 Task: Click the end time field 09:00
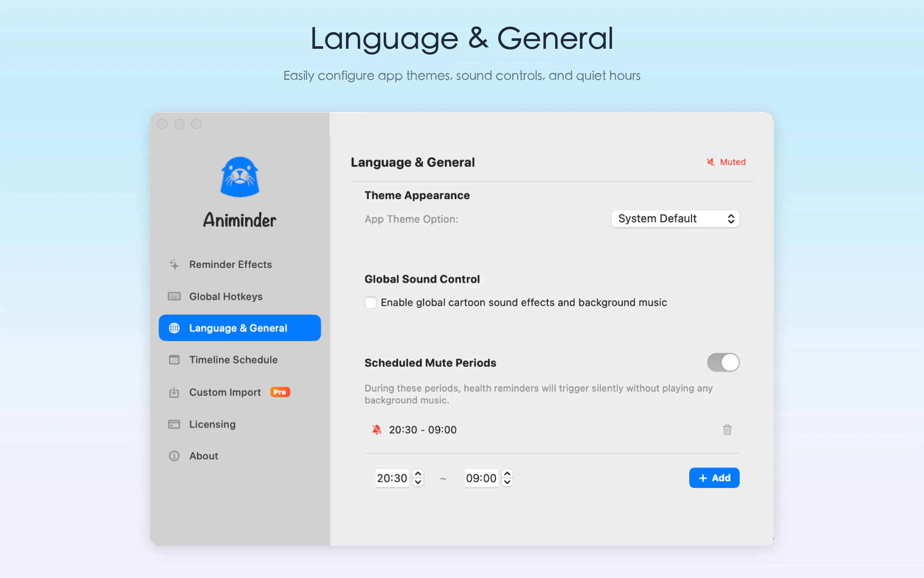[481, 478]
